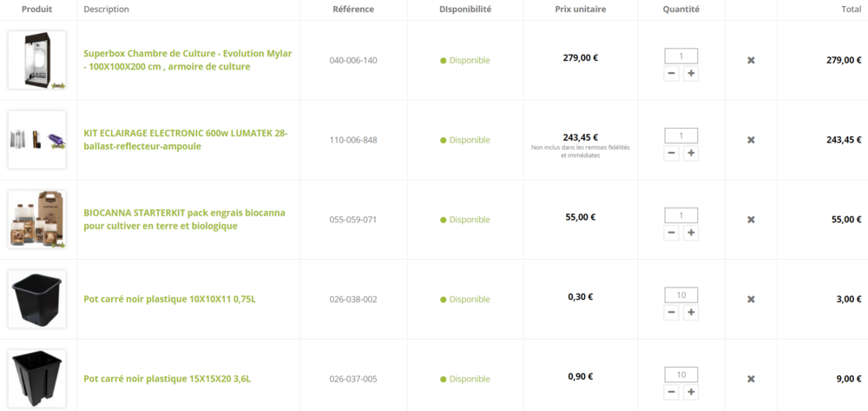Add one more Pot carré 10X10X11
Viewport: 868px width, 411px height.
coord(691,313)
